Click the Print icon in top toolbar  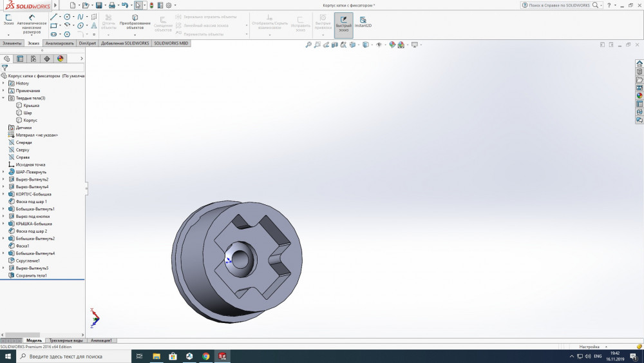pyautogui.click(x=111, y=5)
